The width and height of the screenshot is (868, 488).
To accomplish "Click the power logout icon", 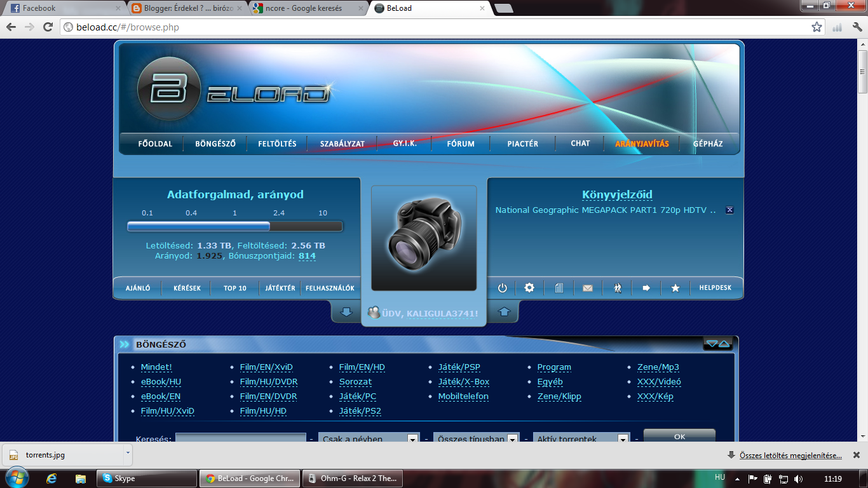I will 502,288.
